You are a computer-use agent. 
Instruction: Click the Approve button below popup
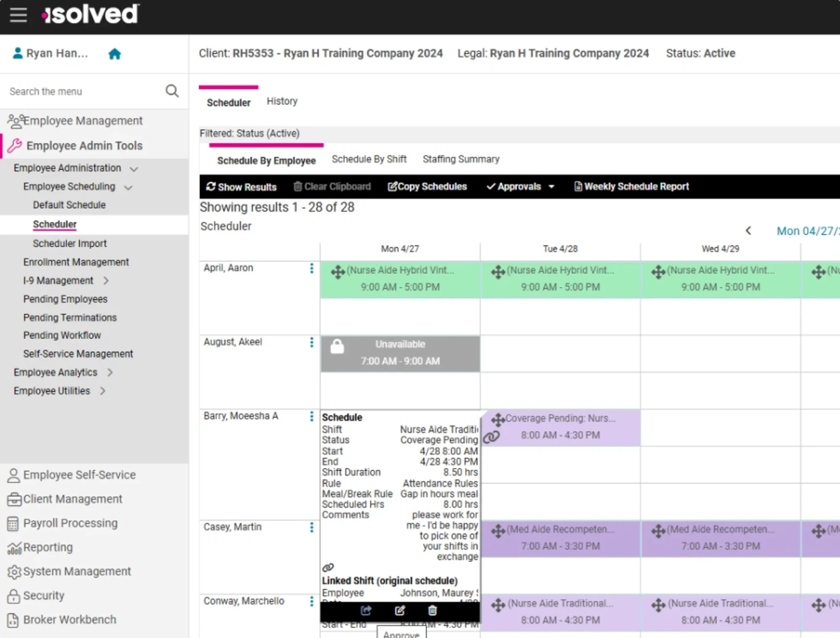[401, 633]
